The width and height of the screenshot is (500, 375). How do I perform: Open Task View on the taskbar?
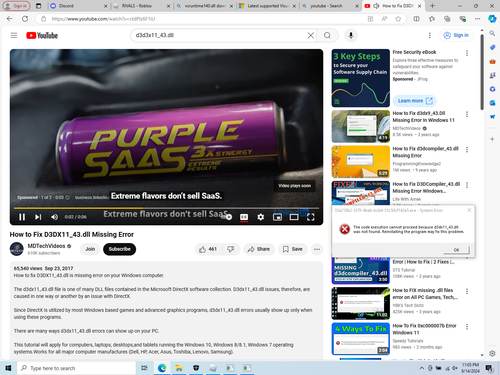pos(144,368)
